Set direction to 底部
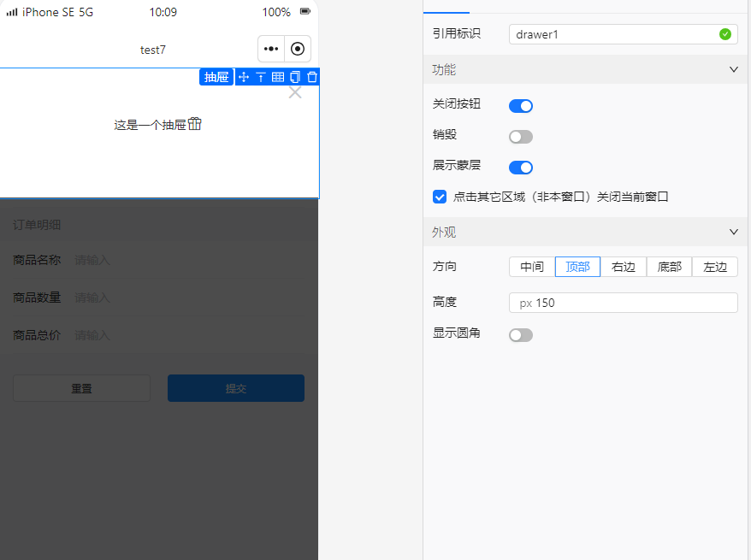The image size is (751, 560). click(x=669, y=267)
